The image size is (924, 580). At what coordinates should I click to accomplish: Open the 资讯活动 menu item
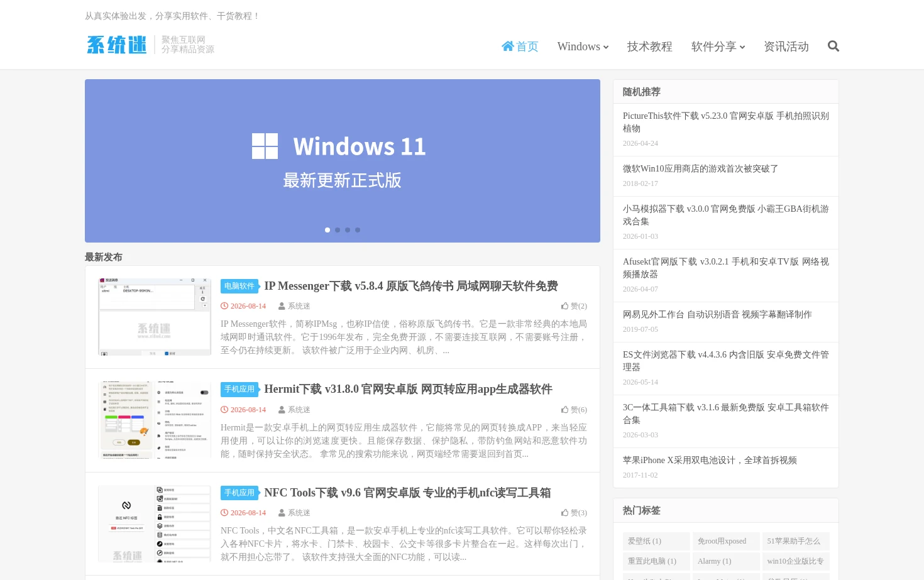(786, 47)
